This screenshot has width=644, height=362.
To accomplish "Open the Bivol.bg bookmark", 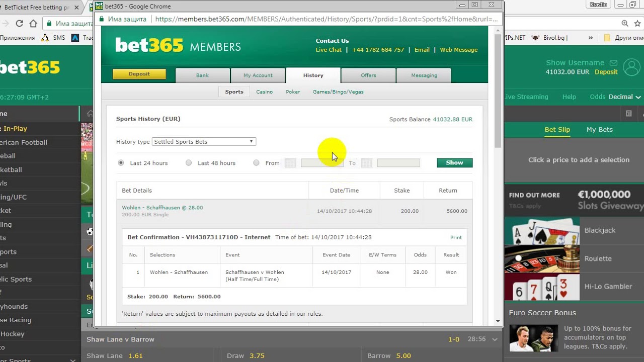I will 549,38.
